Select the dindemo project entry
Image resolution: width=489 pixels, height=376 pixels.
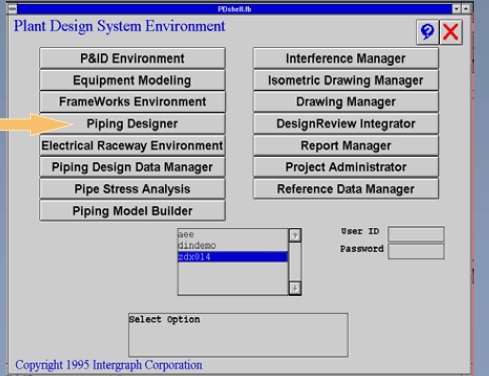[x=233, y=245]
